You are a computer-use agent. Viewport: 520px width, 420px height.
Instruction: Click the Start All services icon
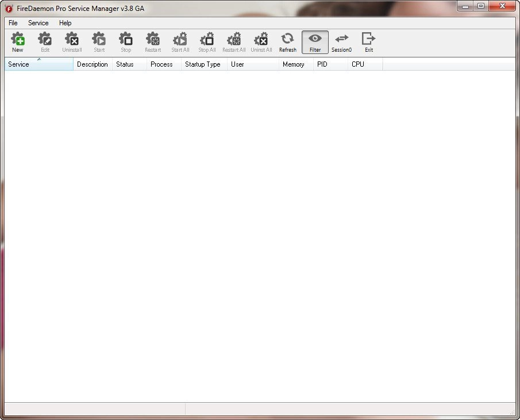point(180,42)
